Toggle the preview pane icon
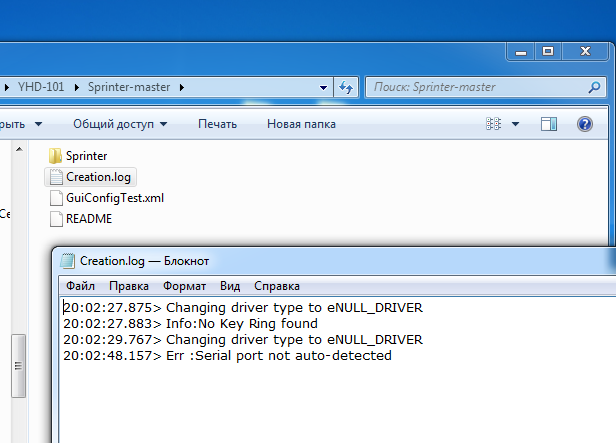616x443 pixels. click(x=548, y=124)
